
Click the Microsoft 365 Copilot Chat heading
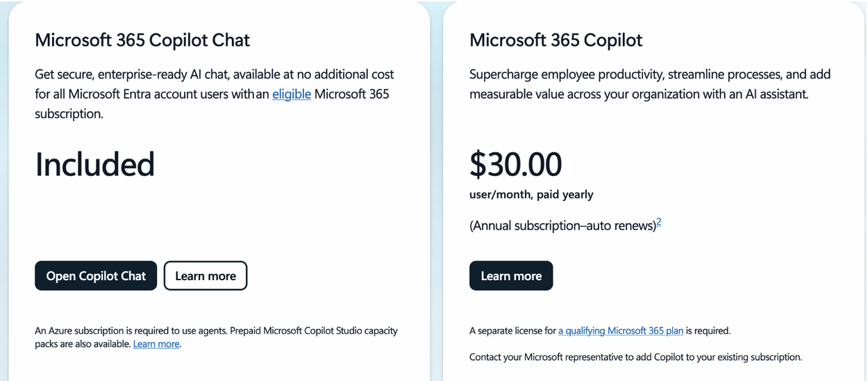point(142,40)
